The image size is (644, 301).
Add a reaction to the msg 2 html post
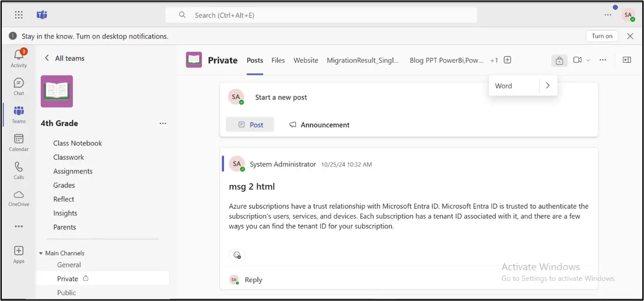pyautogui.click(x=237, y=255)
